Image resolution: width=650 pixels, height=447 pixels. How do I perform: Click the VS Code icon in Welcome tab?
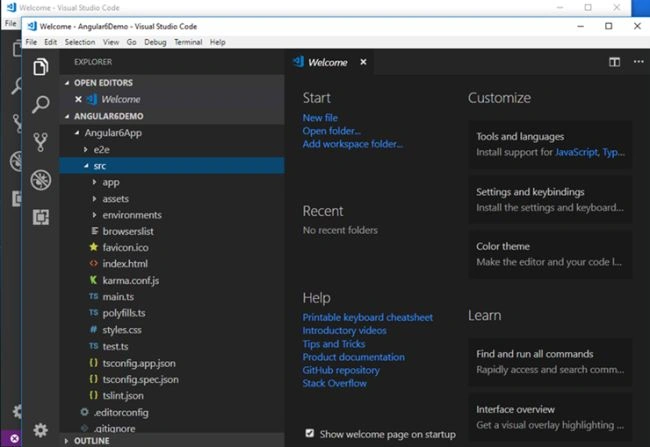[x=298, y=61]
